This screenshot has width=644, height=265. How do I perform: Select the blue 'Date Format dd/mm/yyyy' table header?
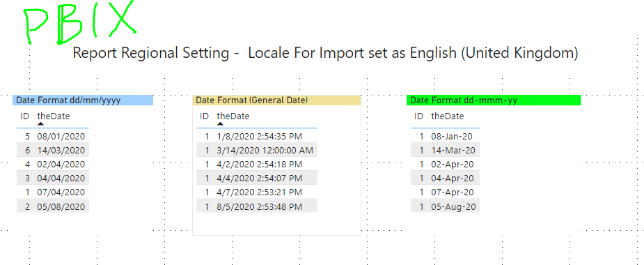point(83,100)
